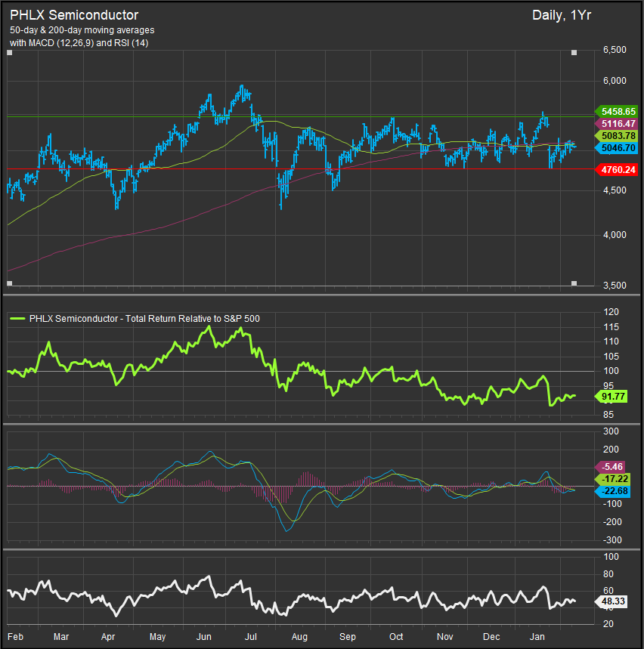Click the Feb month label on time axis
Screen dimensions: 644x649
[16, 637]
